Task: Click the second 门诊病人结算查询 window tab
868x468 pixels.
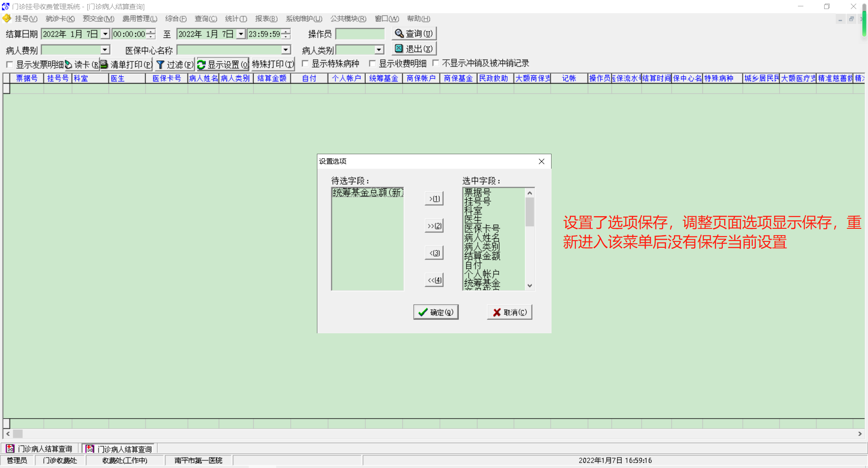Action: 119,449
